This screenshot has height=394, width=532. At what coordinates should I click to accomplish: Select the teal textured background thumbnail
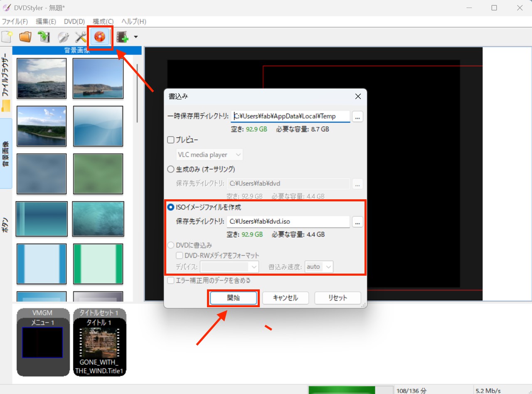[x=98, y=218]
